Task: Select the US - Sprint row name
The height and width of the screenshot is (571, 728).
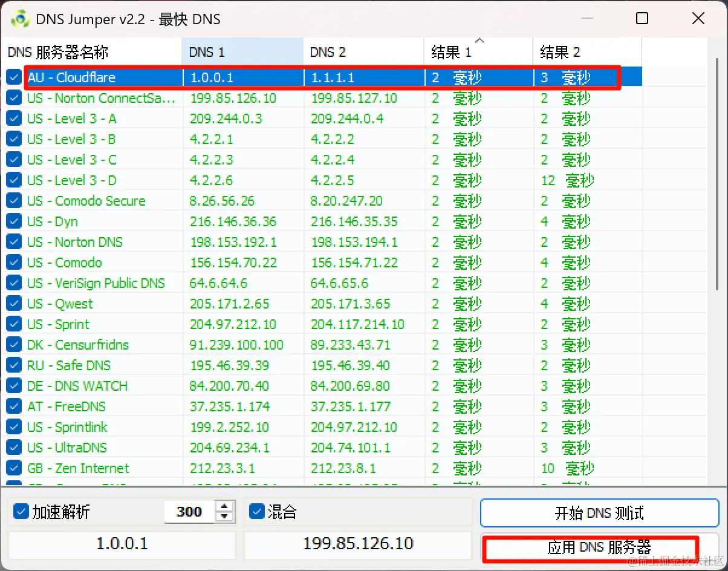Action: 58,324
